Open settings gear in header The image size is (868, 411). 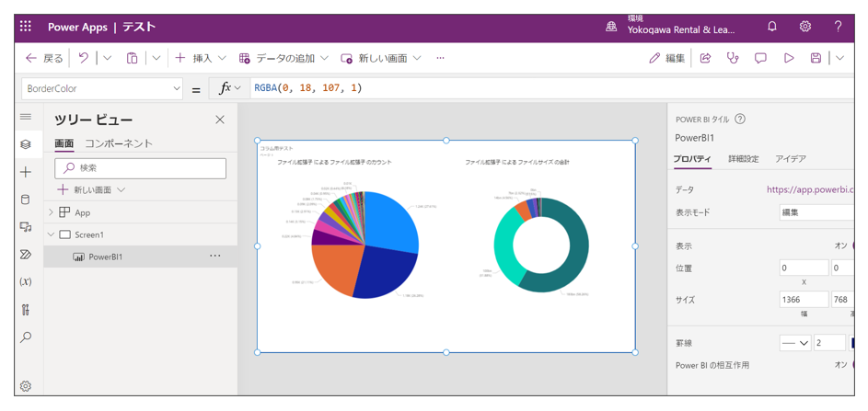tap(805, 27)
